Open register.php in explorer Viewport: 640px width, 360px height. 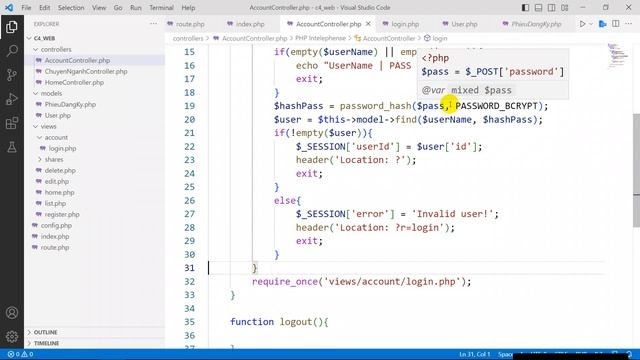pyautogui.click(x=62, y=215)
